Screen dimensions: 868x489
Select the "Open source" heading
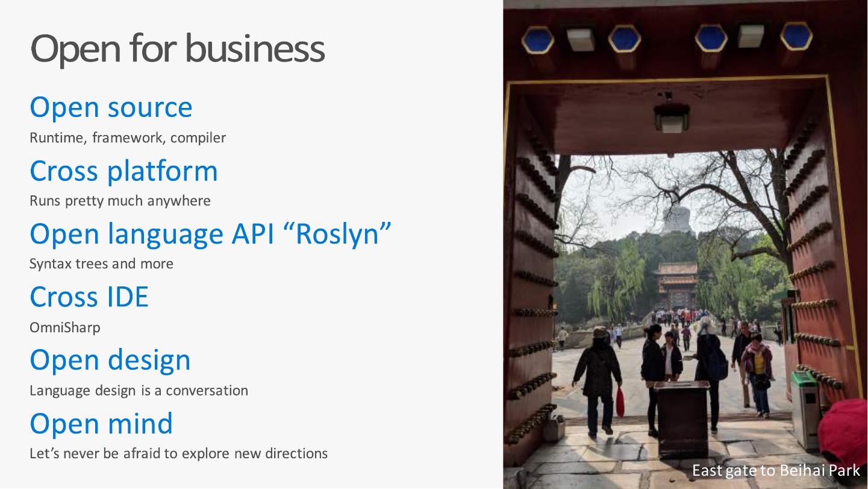click(111, 107)
